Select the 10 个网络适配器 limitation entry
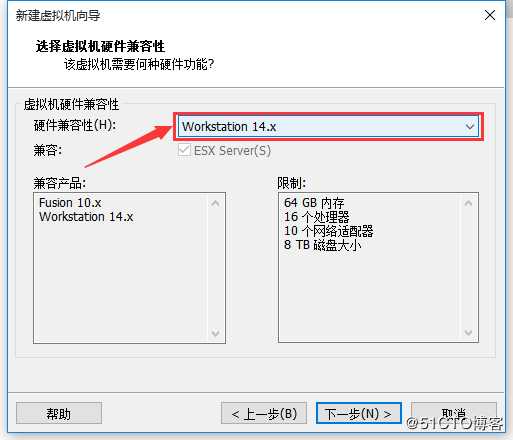The height and width of the screenshot is (440, 513). [328, 231]
